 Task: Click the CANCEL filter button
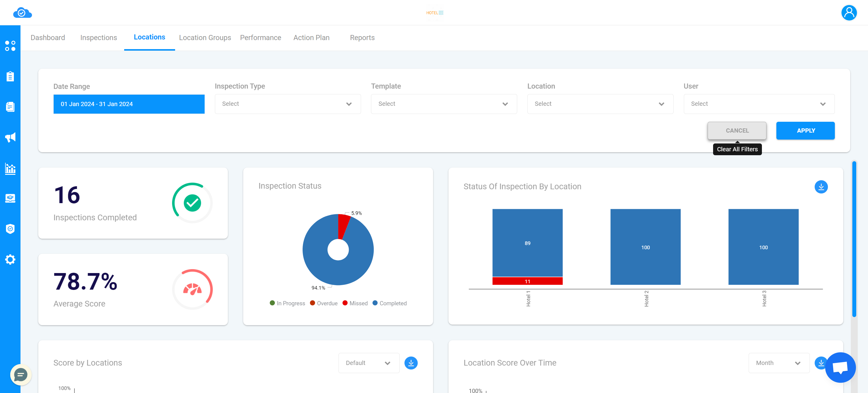click(x=737, y=130)
